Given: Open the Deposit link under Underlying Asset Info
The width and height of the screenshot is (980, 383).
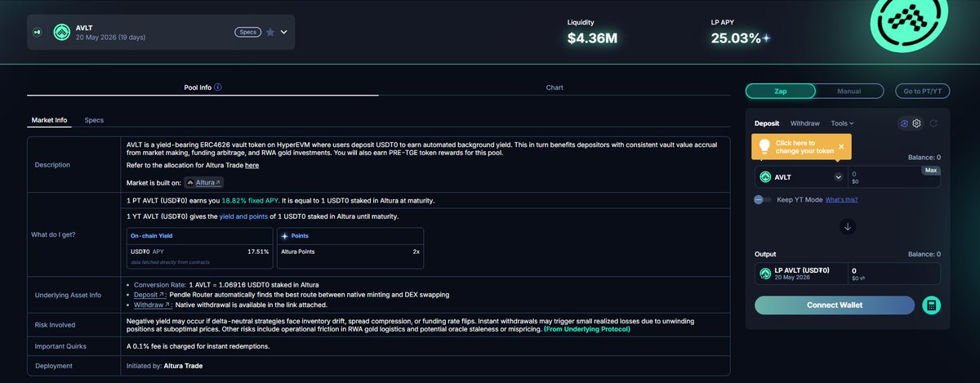Looking at the screenshot, I should click(x=150, y=294).
